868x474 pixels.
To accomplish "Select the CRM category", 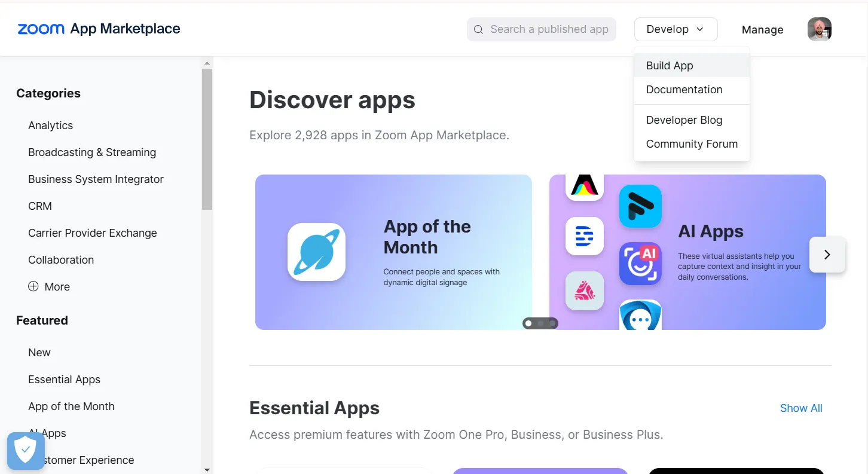I will click(40, 206).
